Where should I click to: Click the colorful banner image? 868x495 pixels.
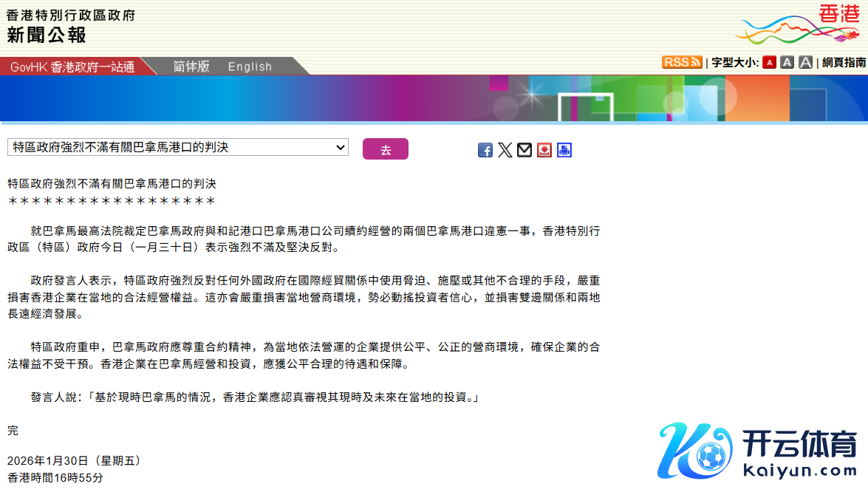434,98
